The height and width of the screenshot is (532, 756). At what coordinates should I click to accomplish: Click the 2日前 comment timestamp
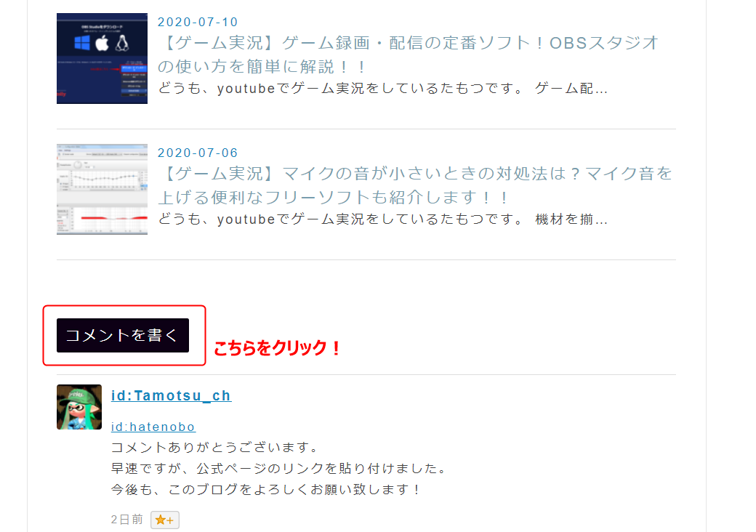(126, 520)
